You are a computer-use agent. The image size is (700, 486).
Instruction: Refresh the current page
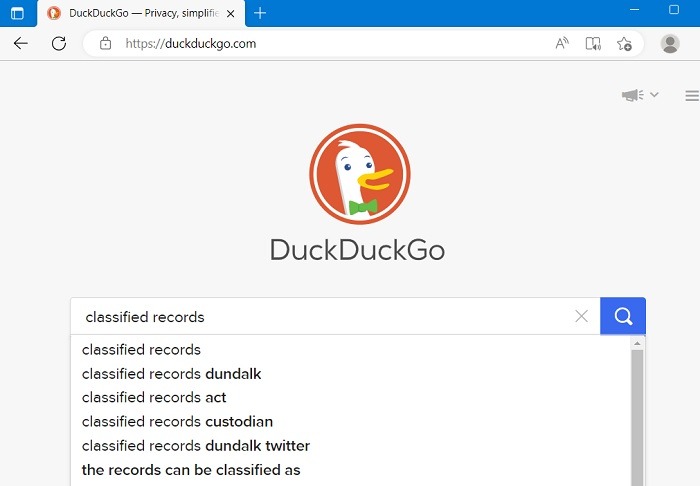coord(59,43)
